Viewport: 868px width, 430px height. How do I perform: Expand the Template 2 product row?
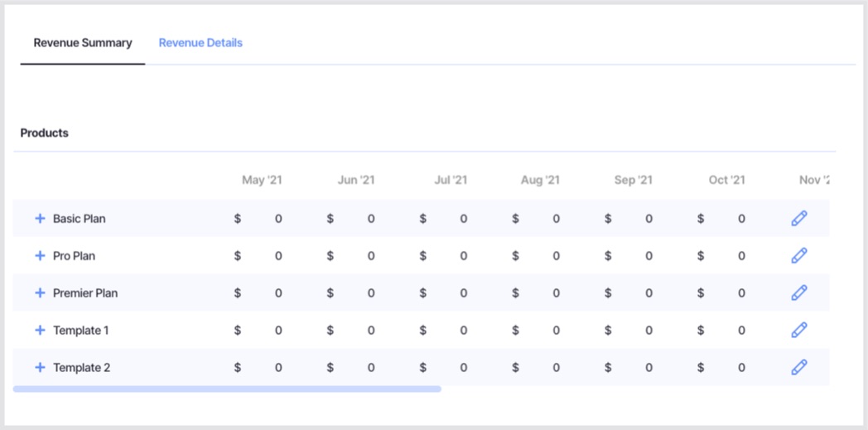pyautogui.click(x=40, y=368)
